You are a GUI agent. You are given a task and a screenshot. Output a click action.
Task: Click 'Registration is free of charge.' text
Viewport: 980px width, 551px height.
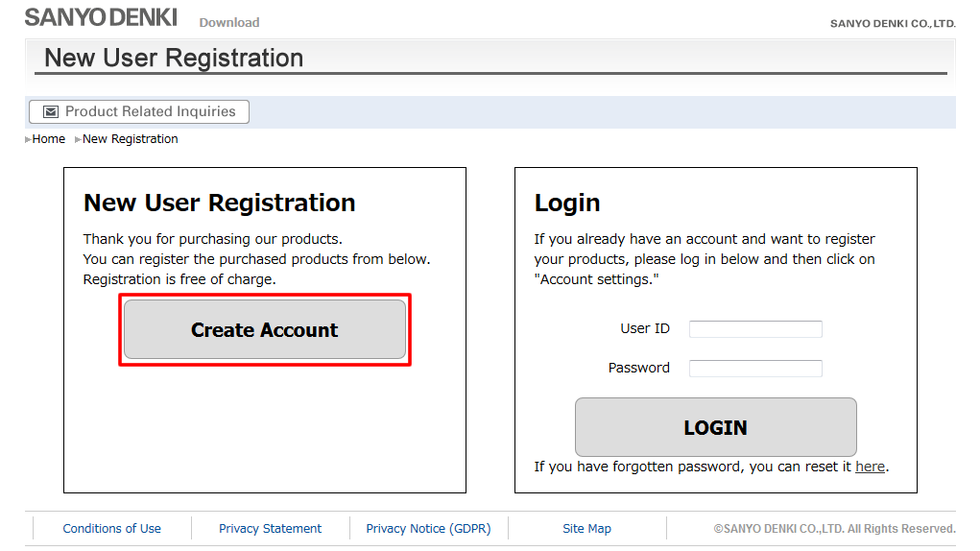pyautogui.click(x=179, y=279)
